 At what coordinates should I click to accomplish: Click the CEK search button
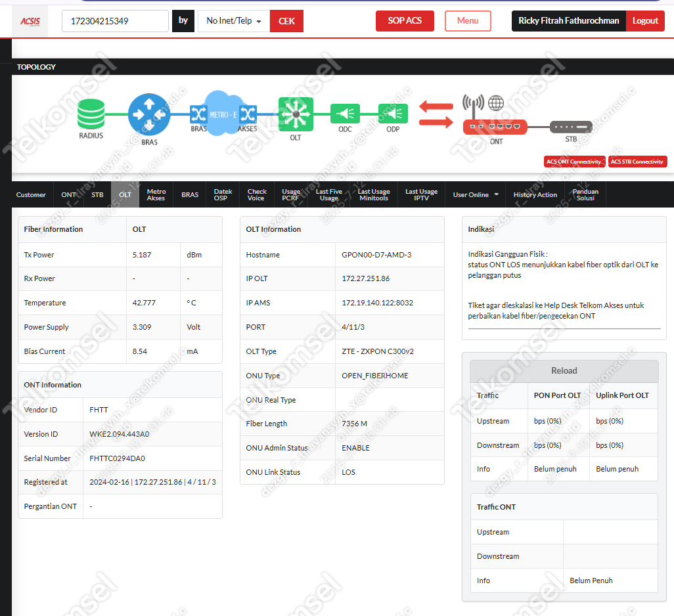pos(286,21)
